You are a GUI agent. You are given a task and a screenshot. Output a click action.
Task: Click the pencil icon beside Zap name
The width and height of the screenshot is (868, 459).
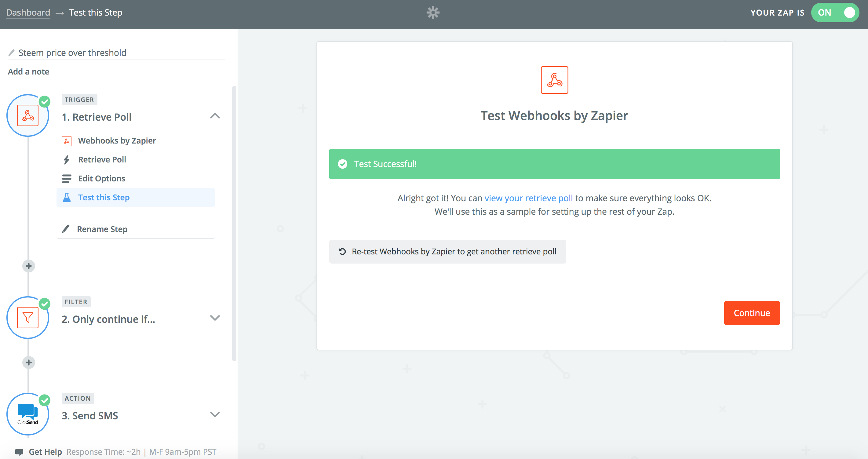click(12, 53)
